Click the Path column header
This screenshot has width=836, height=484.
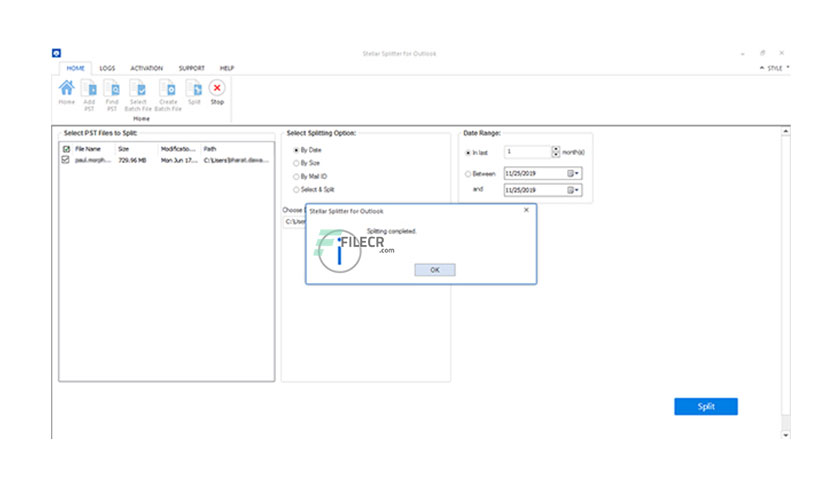coord(210,149)
